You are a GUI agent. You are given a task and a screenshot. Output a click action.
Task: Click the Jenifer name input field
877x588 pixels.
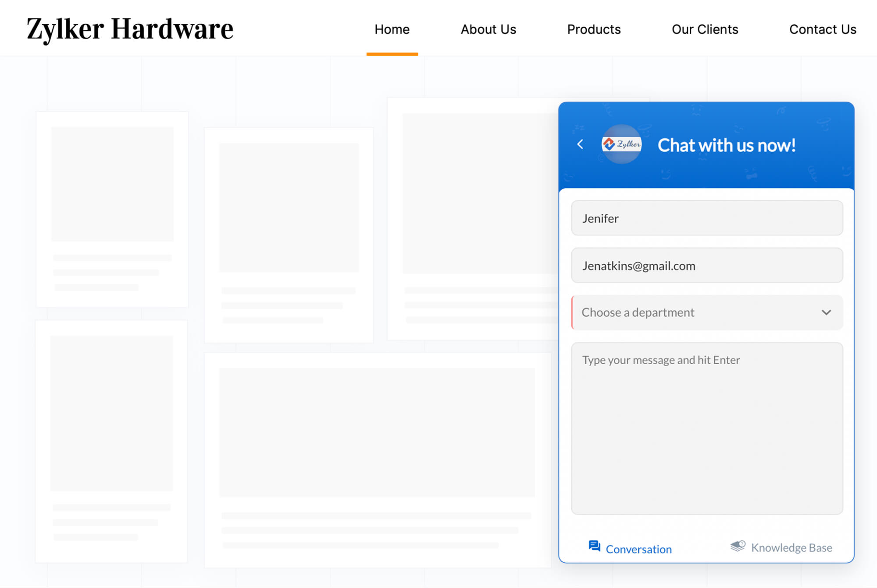click(707, 218)
